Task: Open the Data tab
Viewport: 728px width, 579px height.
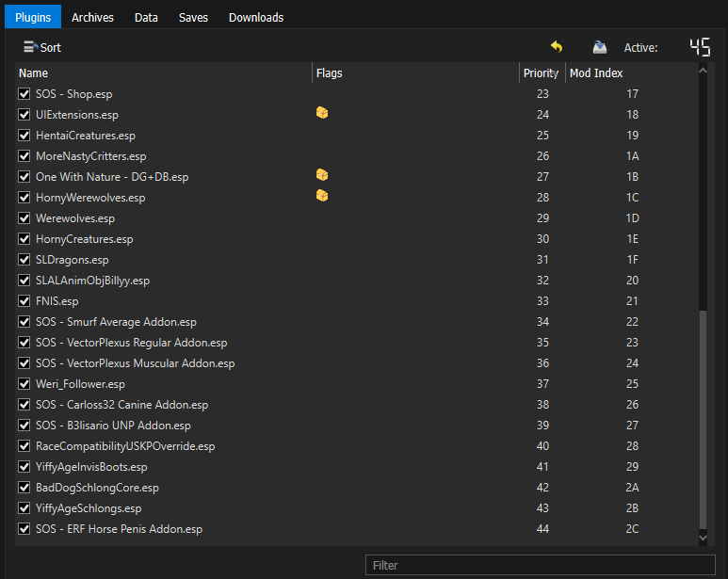Action: click(x=146, y=17)
